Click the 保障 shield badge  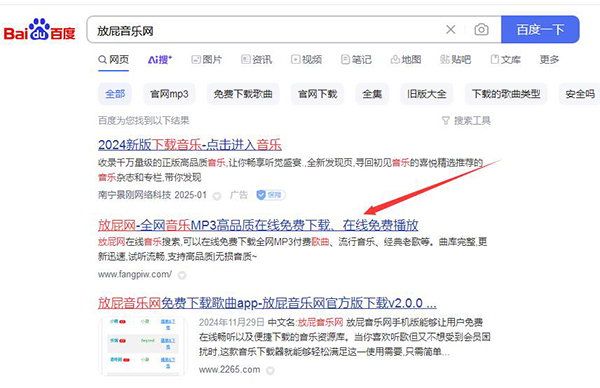pyautogui.click(x=271, y=195)
